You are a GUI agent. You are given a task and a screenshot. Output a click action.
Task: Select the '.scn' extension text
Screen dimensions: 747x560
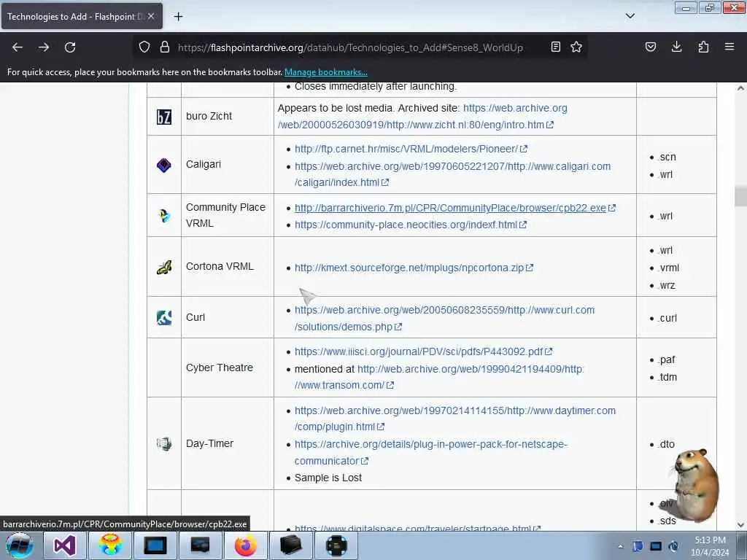point(667,157)
